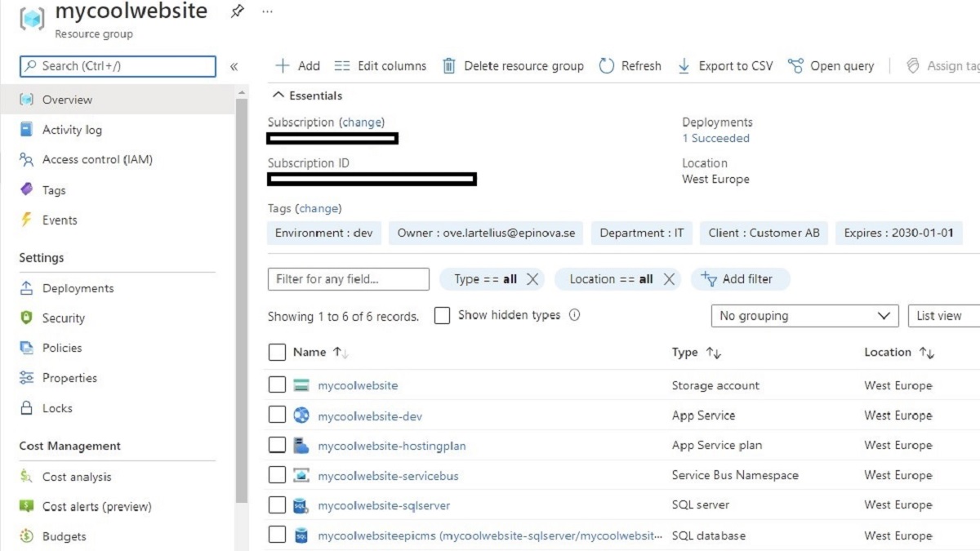Open the No grouping dropdown

coord(804,316)
